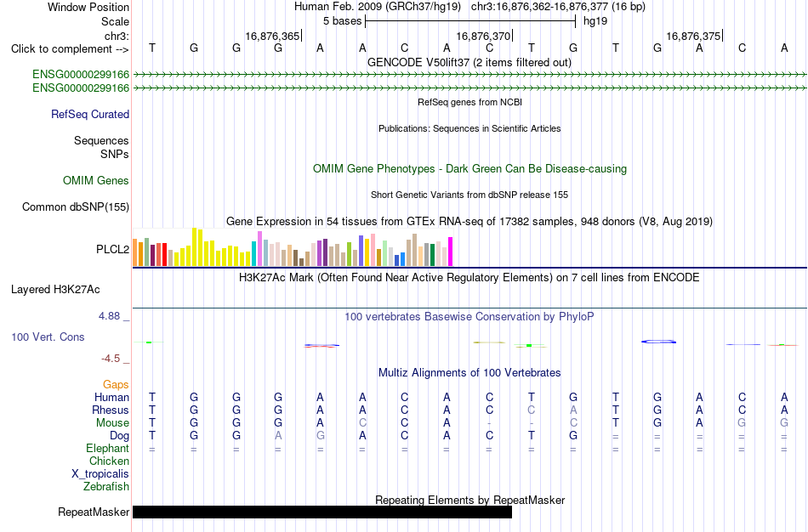Click the 100 Vert. Cons label

click(48, 337)
